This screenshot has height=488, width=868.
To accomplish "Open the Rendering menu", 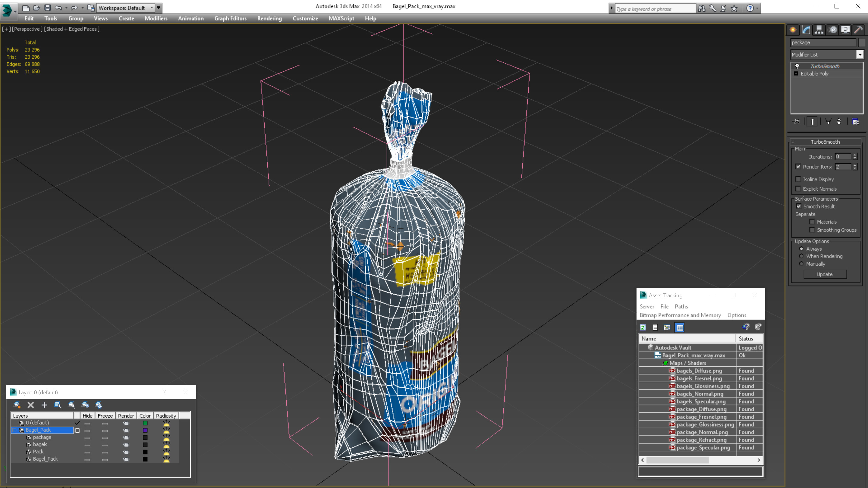I will [269, 18].
